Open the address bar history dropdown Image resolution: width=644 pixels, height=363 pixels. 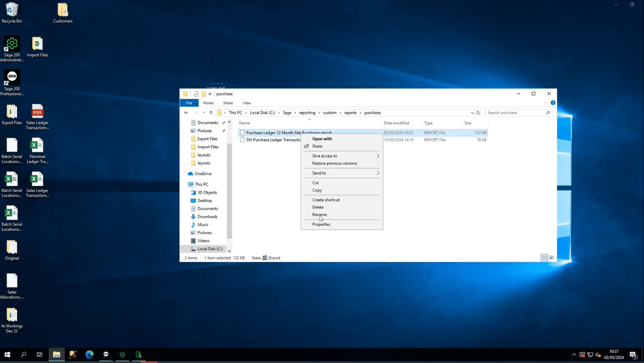point(472,113)
